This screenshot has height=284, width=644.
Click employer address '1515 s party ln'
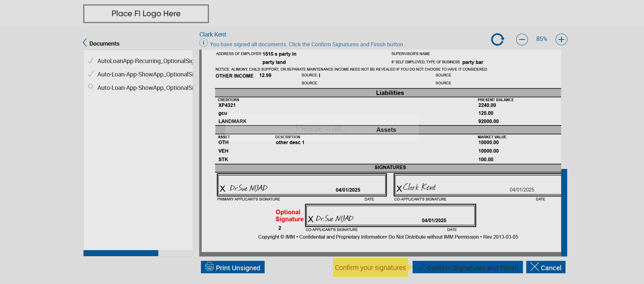[279, 54]
